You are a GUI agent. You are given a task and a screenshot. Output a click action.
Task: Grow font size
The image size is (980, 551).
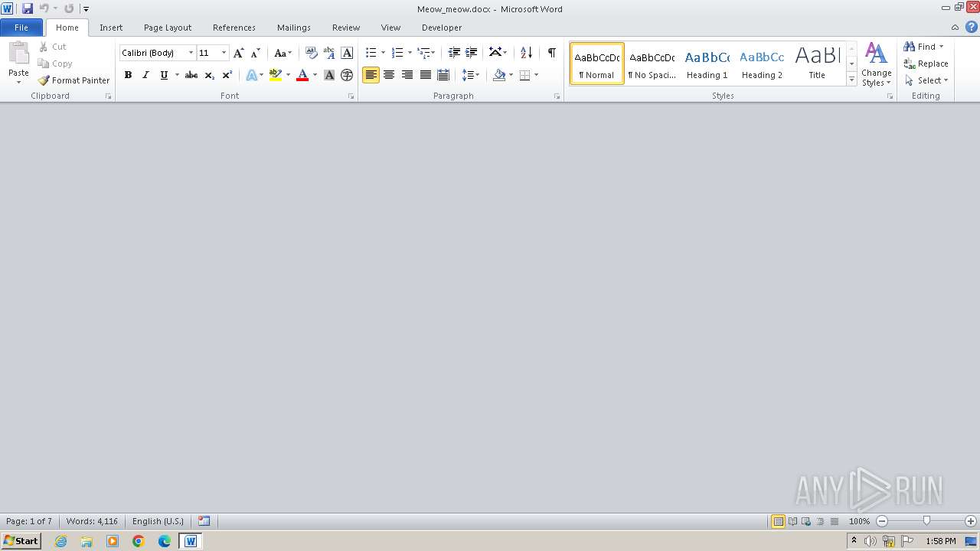point(239,53)
